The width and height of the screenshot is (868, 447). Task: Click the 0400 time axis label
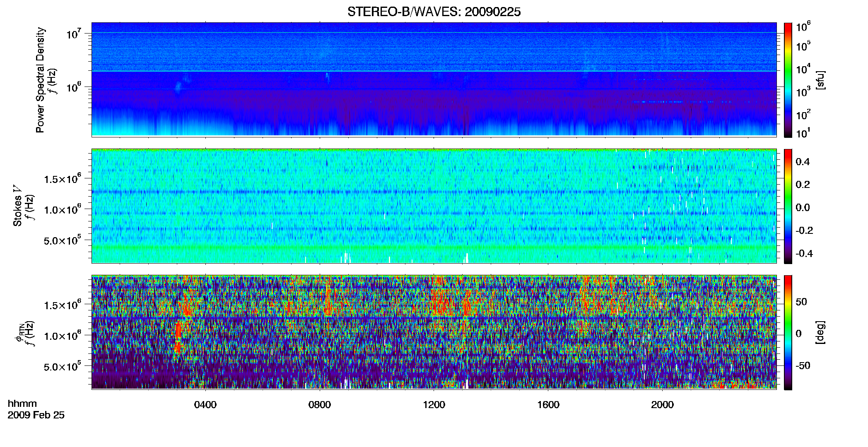click(205, 405)
